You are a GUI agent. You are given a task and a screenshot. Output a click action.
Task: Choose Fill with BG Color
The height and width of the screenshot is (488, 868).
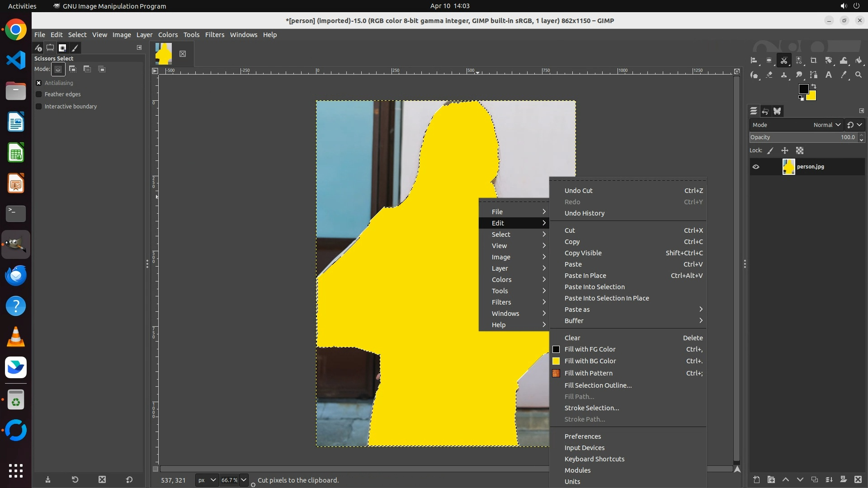pos(590,361)
